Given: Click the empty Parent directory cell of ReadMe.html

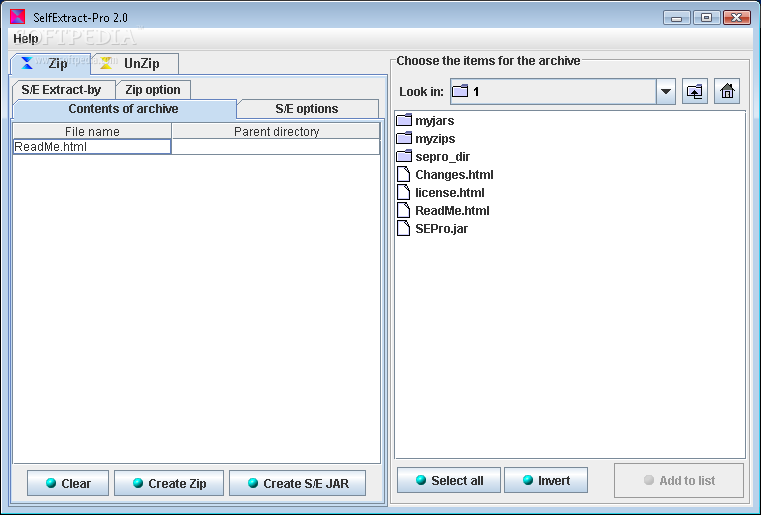Looking at the screenshot, I should pyautogui.click(x=276, y=147).
